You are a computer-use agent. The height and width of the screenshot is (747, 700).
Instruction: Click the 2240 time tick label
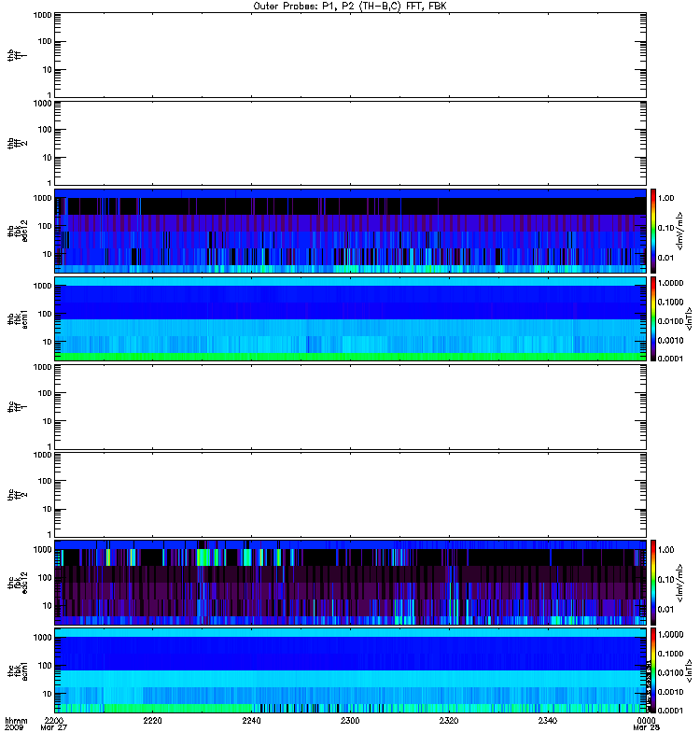pos(251,721)
